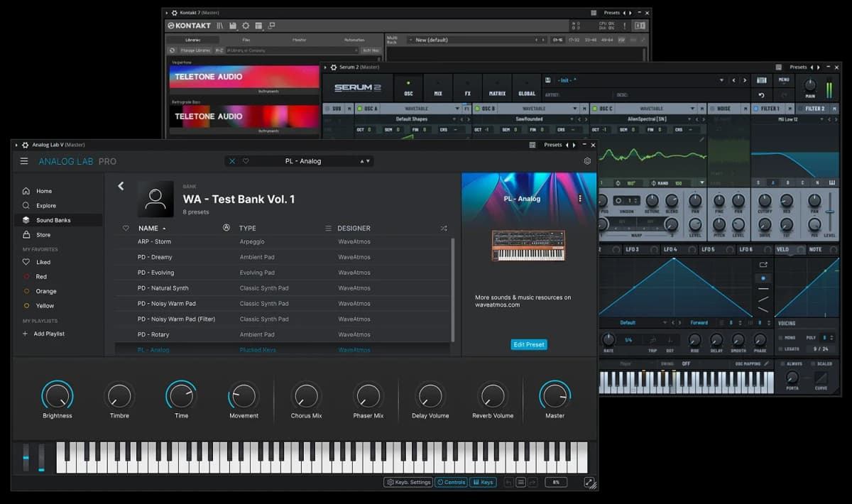Viewport: 852px width, 504px height.
Task: Select the flat line LFO shape tool
Action: tap(763, 289)
